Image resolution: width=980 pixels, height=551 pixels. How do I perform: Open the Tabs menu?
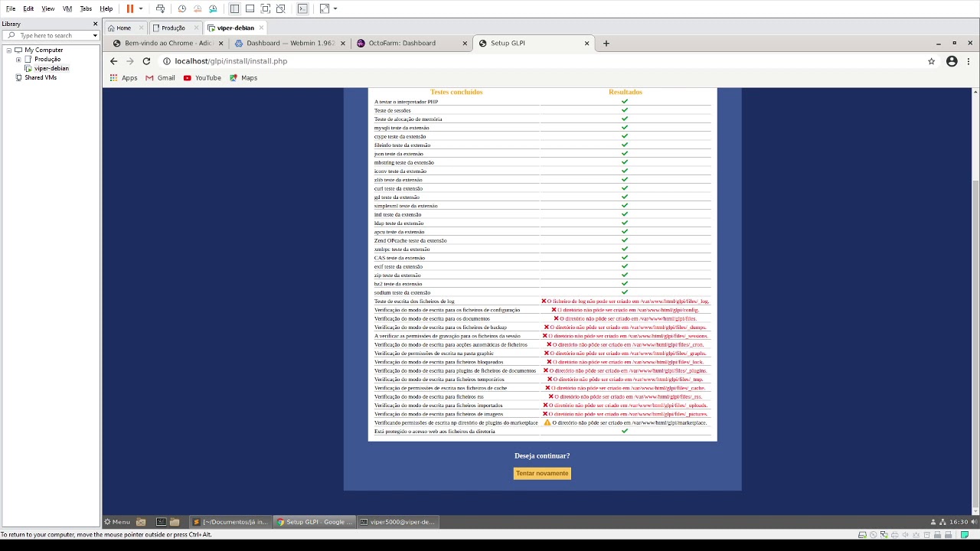point(86,8)
